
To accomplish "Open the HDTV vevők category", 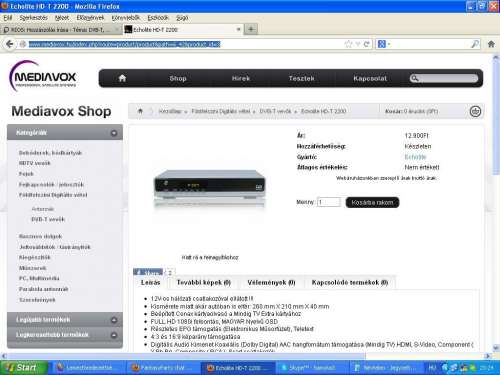I will pyautogui.click(x=35, y=163).
